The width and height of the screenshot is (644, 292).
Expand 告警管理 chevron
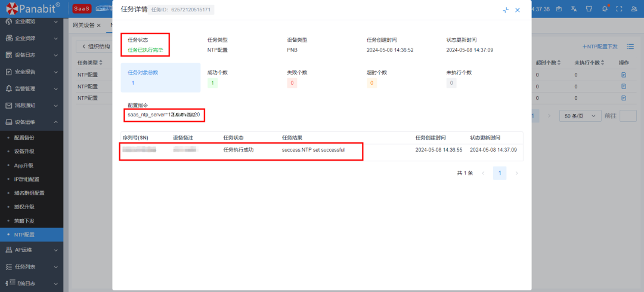(x=56, y=88)
